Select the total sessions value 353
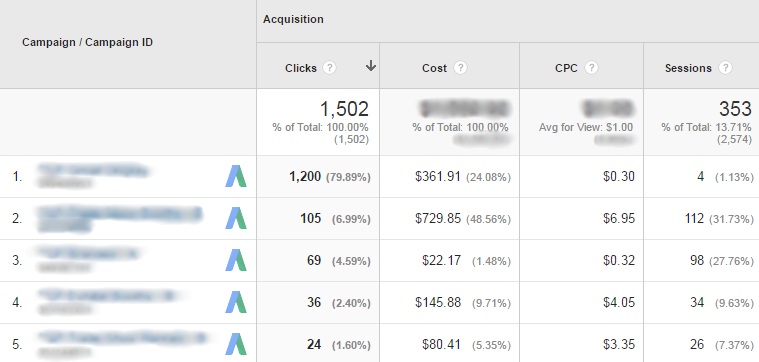This screenshot has height=362, width=759. (735, 109)
